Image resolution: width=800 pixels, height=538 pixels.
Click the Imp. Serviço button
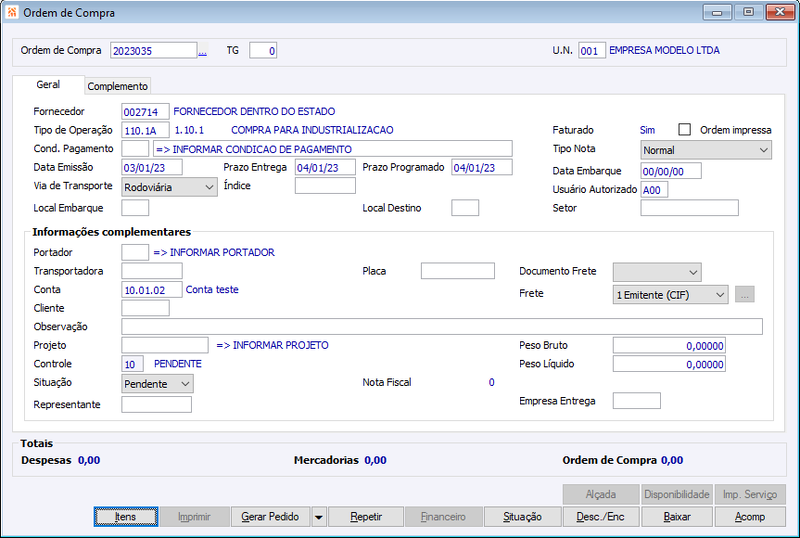point(750,494)
